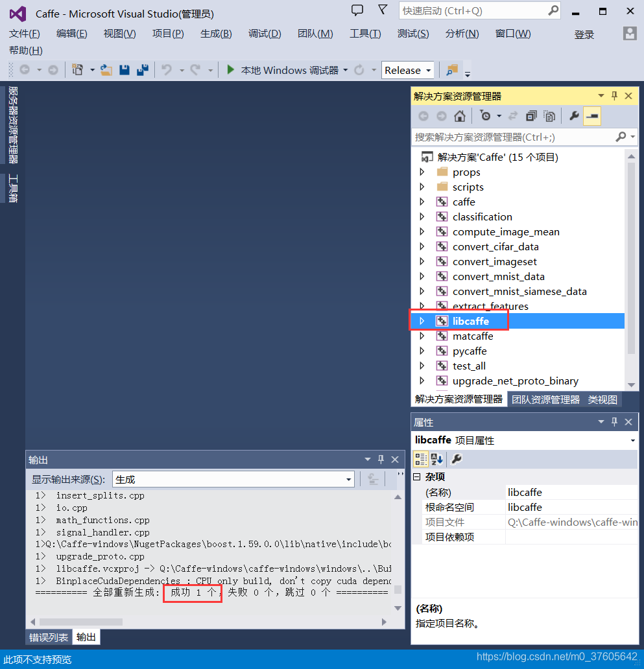Click the Solution Explorer vertical scrollbar thumb
The height and width of the screenshot is (669, 644).
coord(631,259)
